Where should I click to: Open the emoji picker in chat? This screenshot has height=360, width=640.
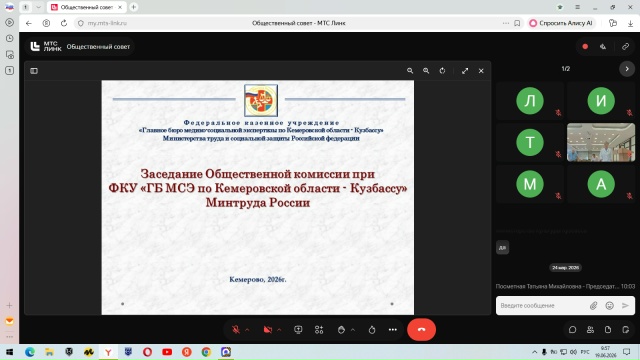[609, 305]
